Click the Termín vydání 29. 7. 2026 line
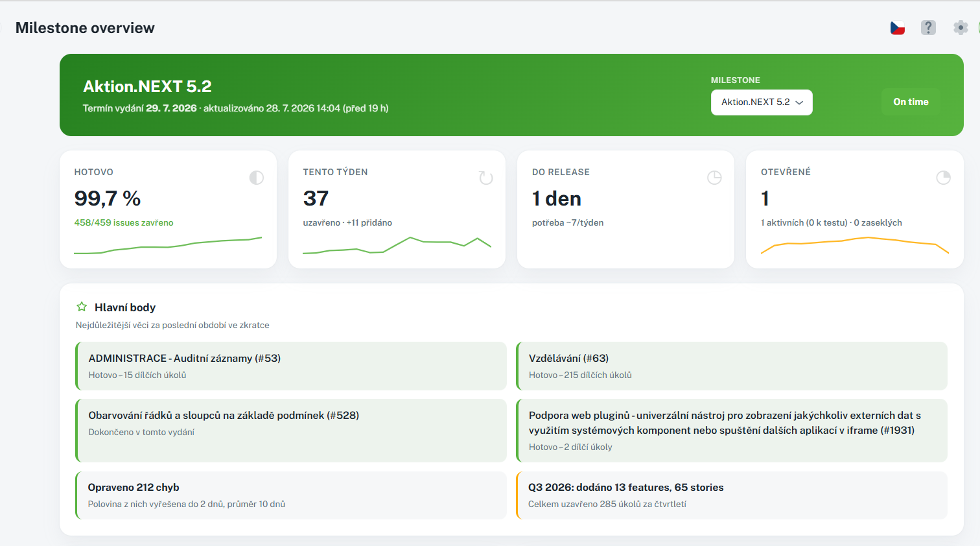The image size is (980, 546). click(236, 108)
